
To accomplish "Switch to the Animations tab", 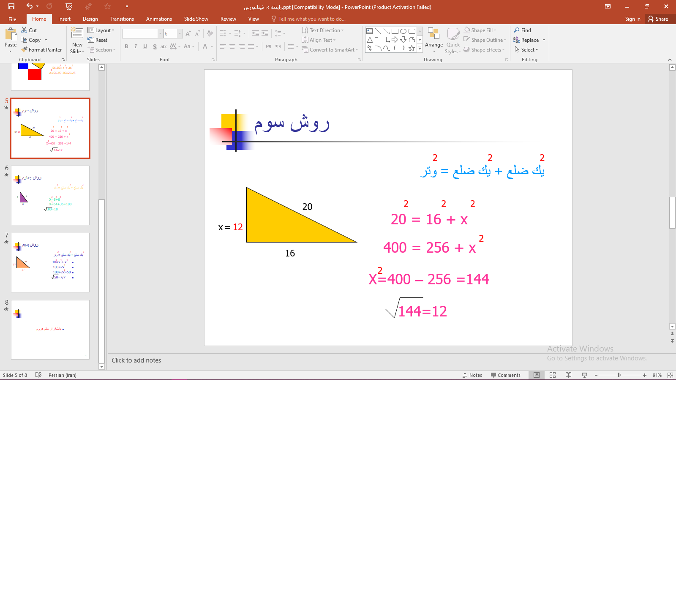I will coord(159,19).
